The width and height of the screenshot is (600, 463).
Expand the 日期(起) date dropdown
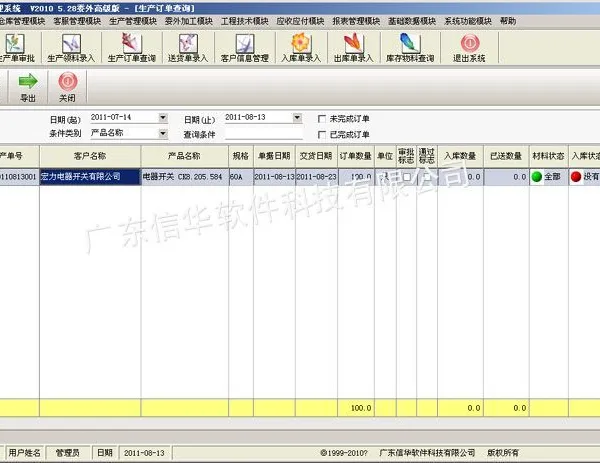tap(163, 118)
